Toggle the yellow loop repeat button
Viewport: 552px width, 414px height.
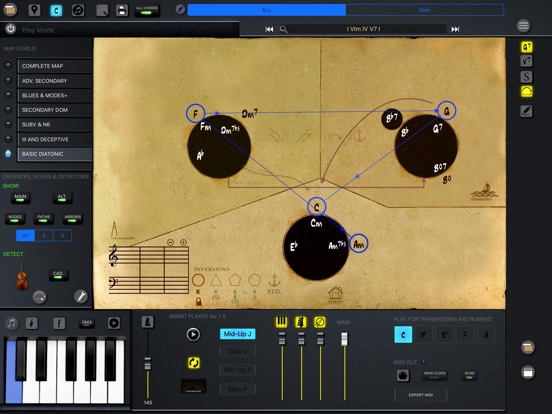point(194,363)
